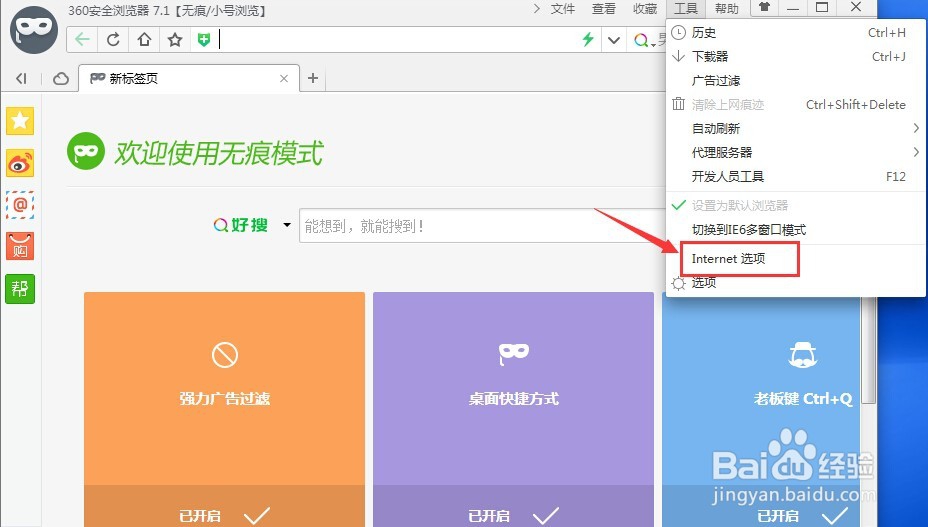Select 清除上网痕迹 menu entry
This screenshot has height=527, width=928.
tap(795, 105)
